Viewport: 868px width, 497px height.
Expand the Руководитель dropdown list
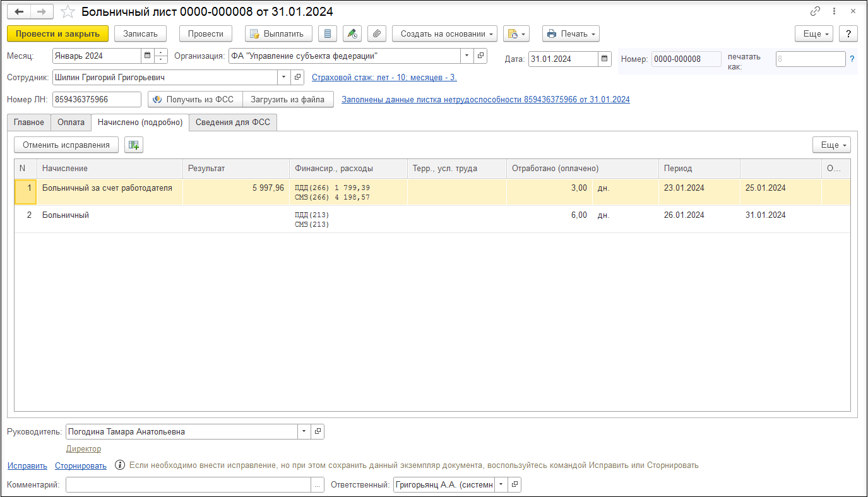coord(304,431)
